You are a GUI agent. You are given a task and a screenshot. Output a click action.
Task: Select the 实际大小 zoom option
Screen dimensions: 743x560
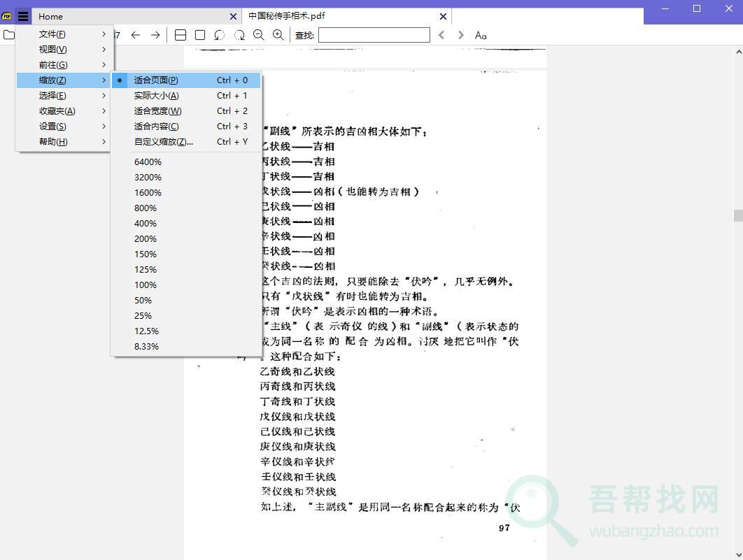(155, 95)
